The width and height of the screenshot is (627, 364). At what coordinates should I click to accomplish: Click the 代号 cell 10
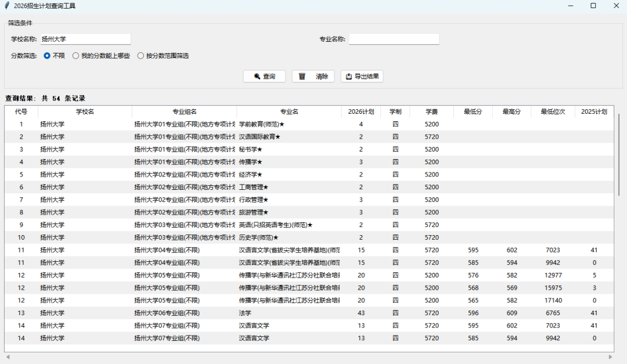21,237
